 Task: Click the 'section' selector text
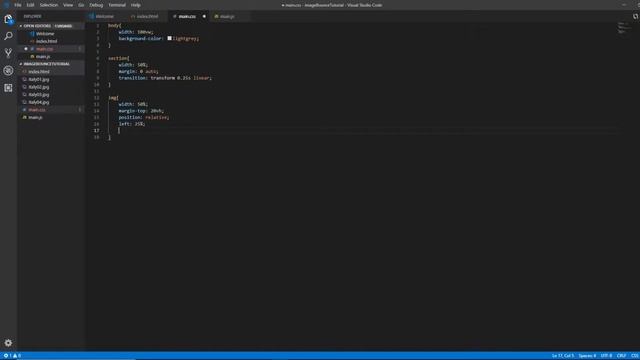118,58
